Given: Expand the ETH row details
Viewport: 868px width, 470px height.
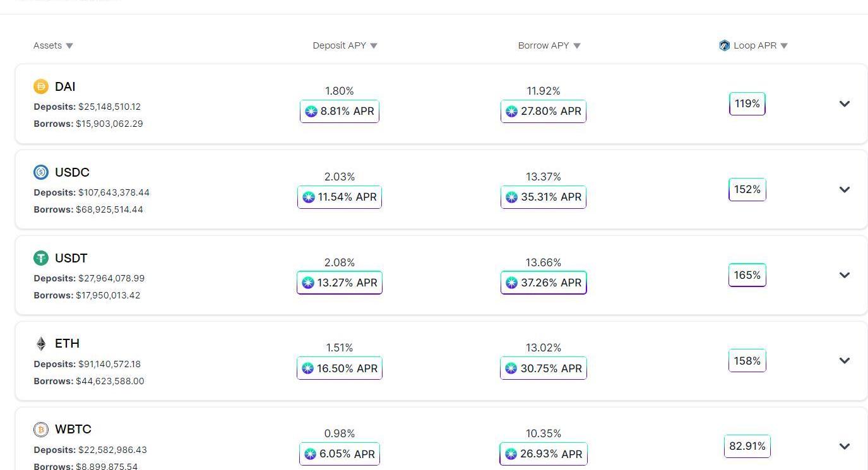Looking at the screenshot, I should coord(844,361).
